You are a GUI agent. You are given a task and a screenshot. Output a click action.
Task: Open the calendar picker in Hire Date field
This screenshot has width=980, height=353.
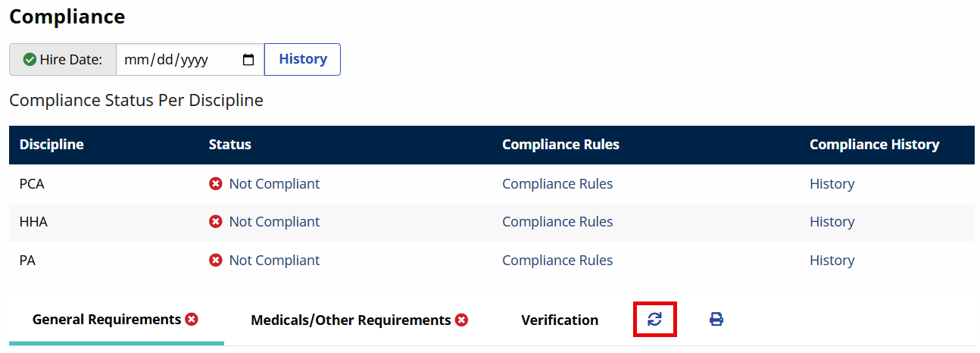pyautogui.click(x=248, y=60)
